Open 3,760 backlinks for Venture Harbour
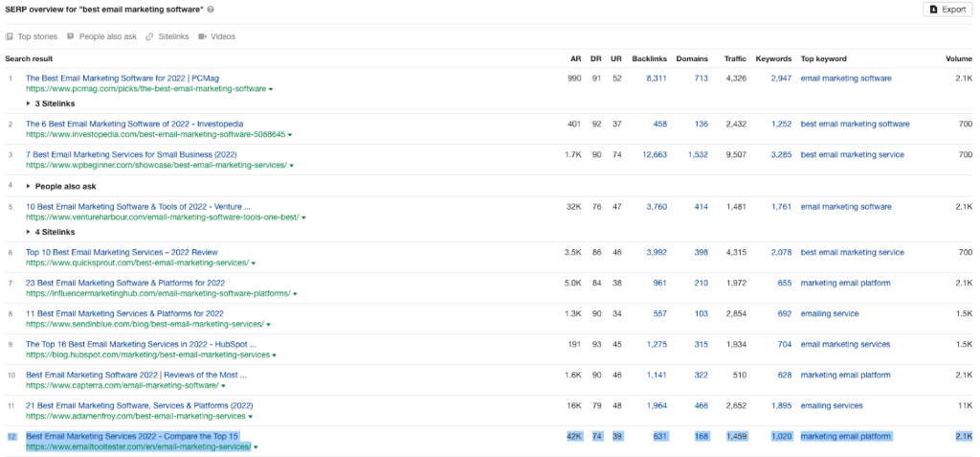The image size is (980, 457). (x=657, y=207)
